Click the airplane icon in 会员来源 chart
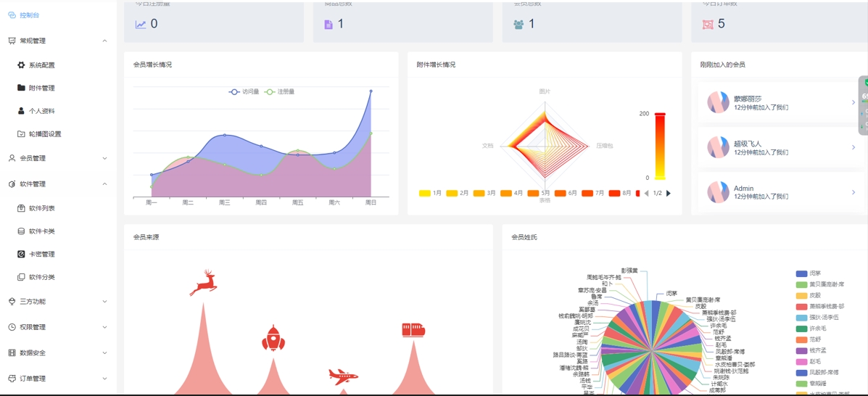This screenshot has height=396, width=868. click(x=343, y=376)
